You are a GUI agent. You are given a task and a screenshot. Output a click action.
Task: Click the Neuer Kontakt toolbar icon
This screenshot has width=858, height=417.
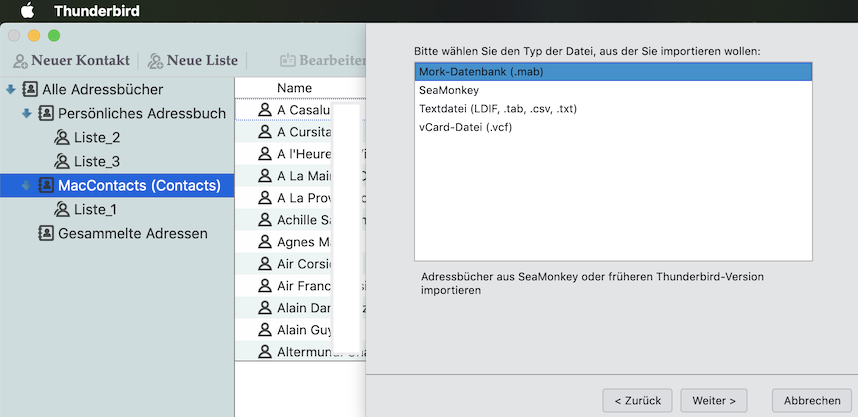coord(19,61)
